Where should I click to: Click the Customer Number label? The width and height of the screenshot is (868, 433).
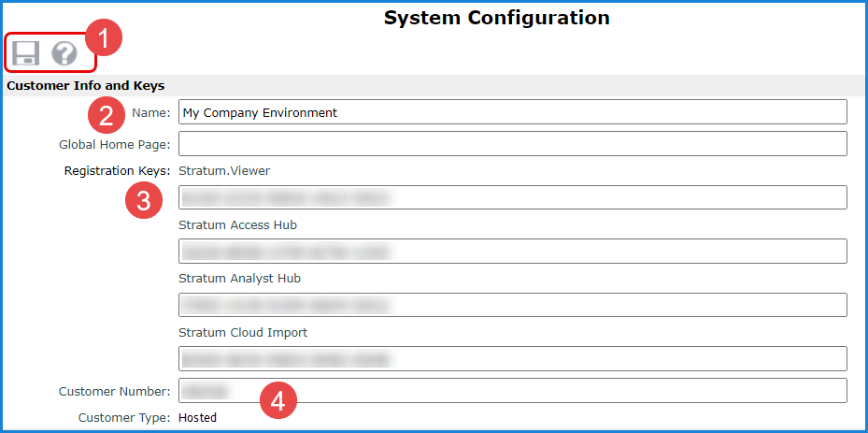[115, 392]
